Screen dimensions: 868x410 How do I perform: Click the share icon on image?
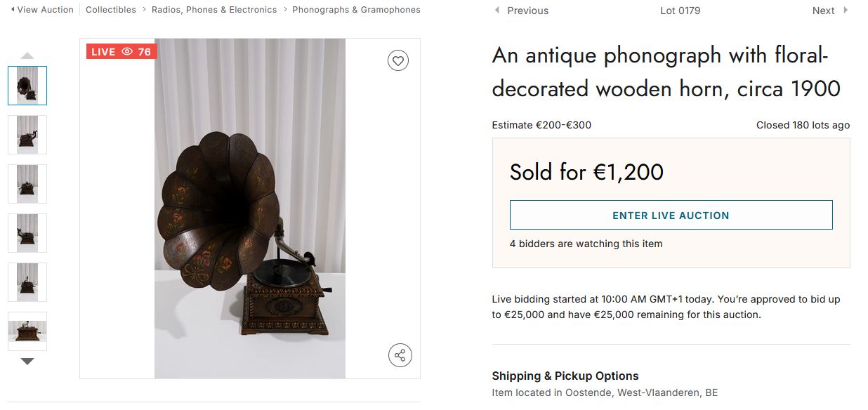tap(400, 355)
